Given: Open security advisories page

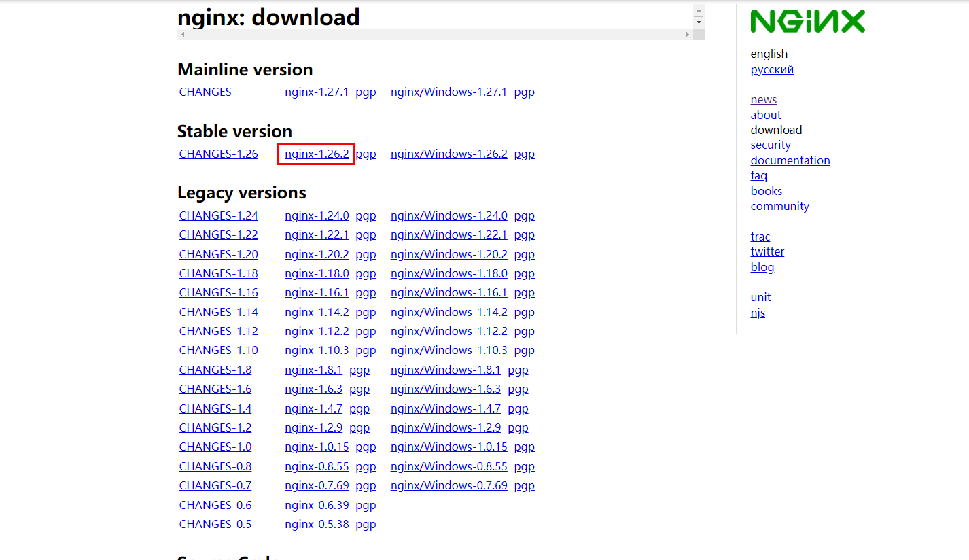Looking at the screenshot, I should [771, 145].
